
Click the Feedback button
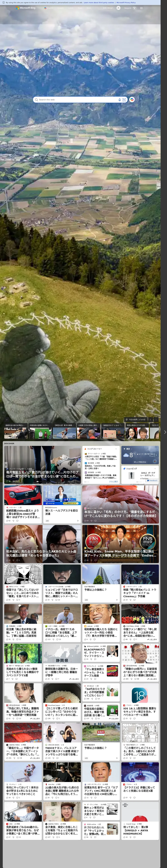pyautogui.click(x=152, y=480)
